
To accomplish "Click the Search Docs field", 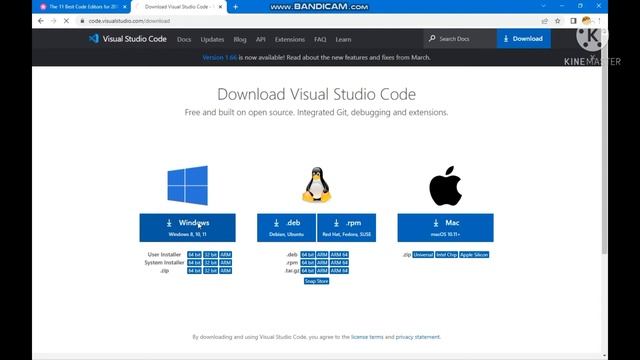I will click(x=460, y=39).
